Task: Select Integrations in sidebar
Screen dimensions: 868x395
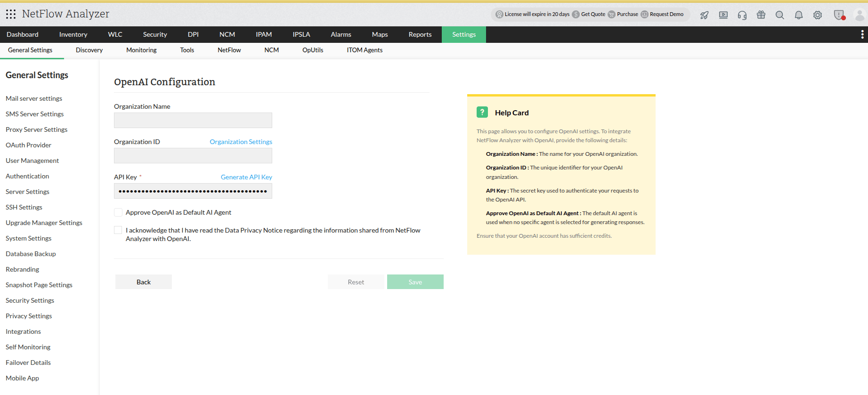Action: tap(24, 331)
